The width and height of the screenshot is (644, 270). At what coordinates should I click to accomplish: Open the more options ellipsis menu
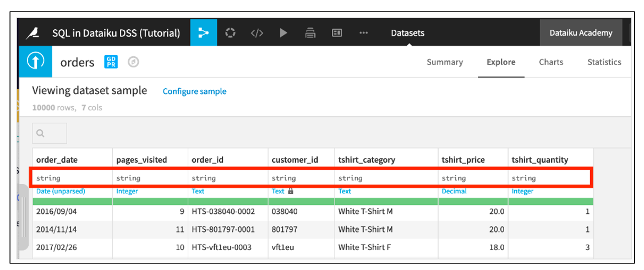[x=363, y=33]
